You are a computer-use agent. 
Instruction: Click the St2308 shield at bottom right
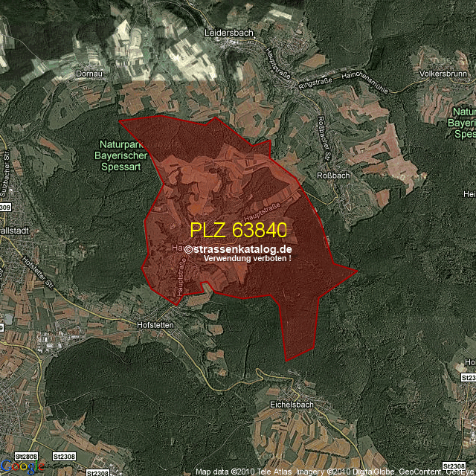pos(454,466)
